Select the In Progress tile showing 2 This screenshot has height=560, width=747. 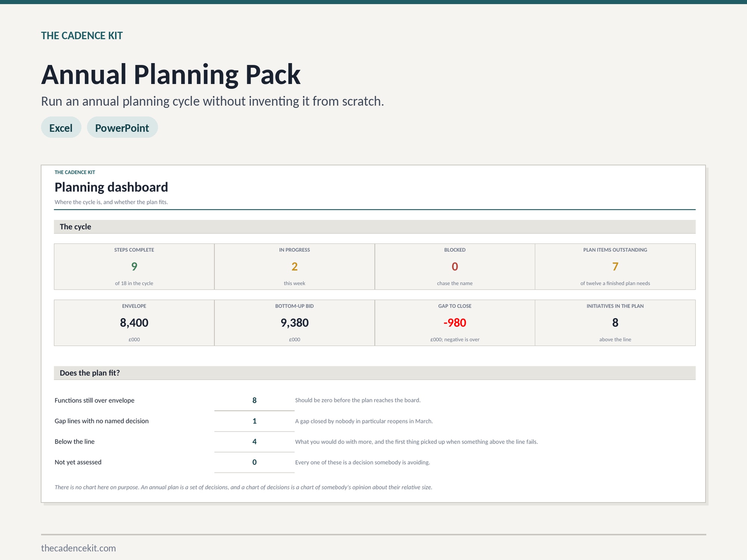[294, 267]
